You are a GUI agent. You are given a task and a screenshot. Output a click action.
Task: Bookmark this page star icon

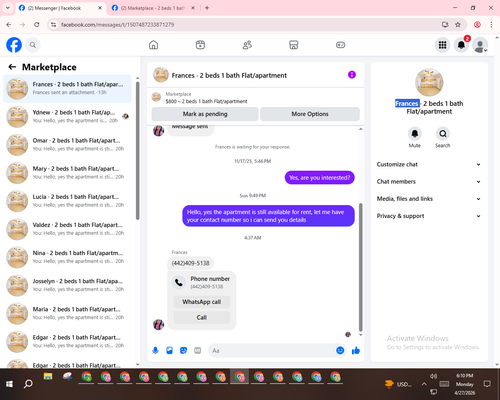click(x=458, y=24)
